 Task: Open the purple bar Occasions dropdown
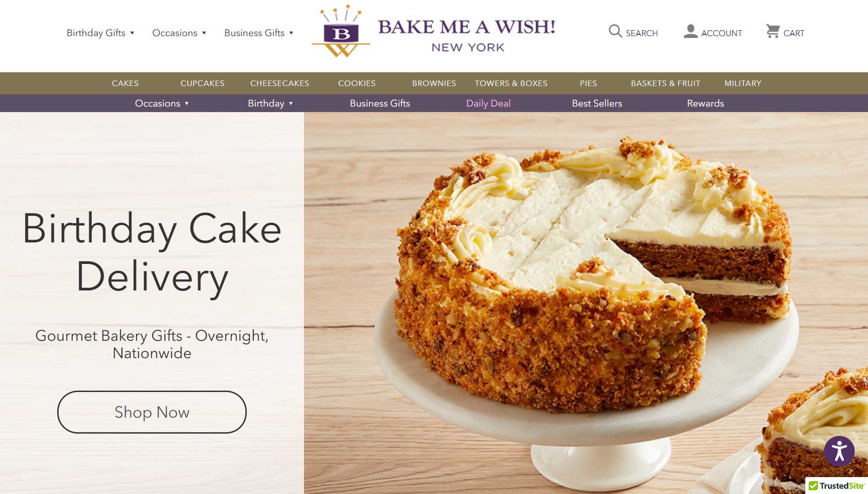click(x=162, y=103)
